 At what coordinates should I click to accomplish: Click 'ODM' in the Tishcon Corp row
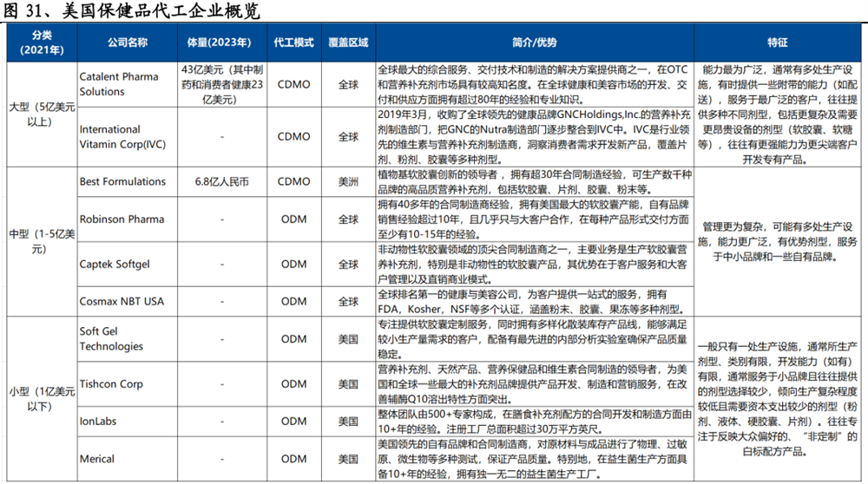point(294,384)
